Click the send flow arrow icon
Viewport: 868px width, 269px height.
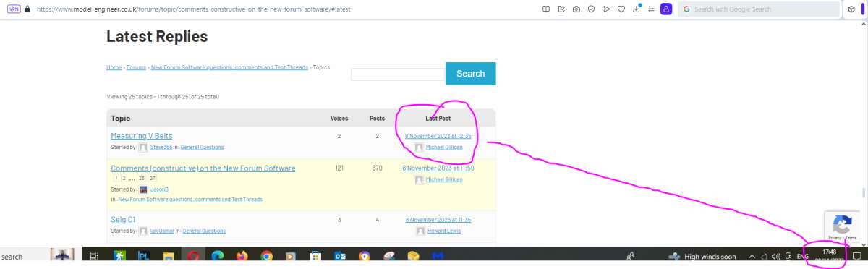tap(606, 9)
